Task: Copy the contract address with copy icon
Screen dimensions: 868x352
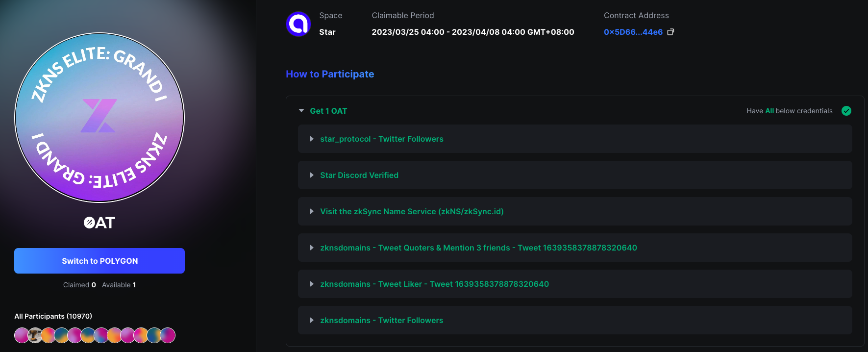Action: [671, 32]
